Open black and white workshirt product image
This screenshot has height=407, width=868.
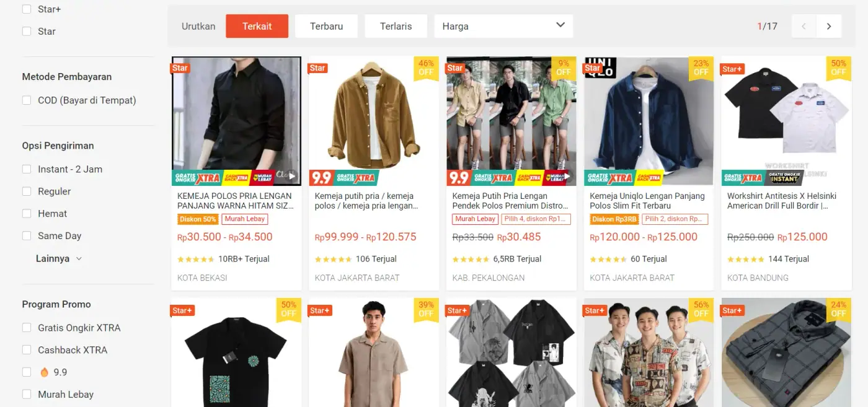[x=787, y=121]
